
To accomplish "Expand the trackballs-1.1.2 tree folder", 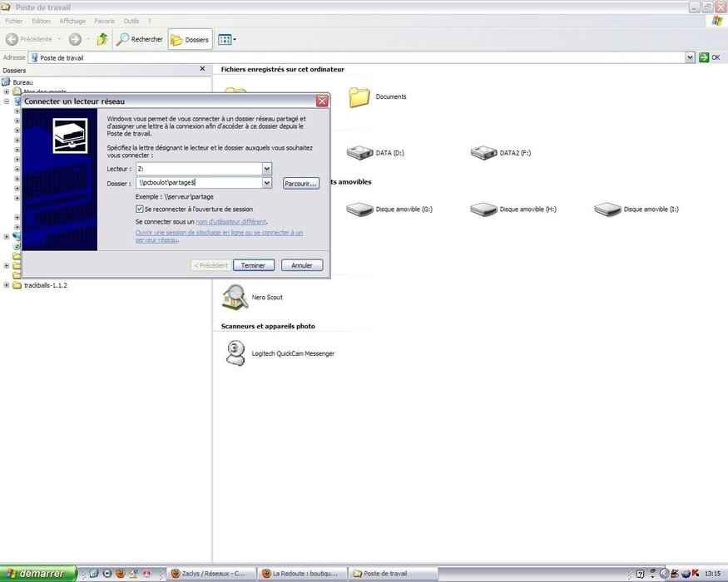I will click(x=7, y=285).
